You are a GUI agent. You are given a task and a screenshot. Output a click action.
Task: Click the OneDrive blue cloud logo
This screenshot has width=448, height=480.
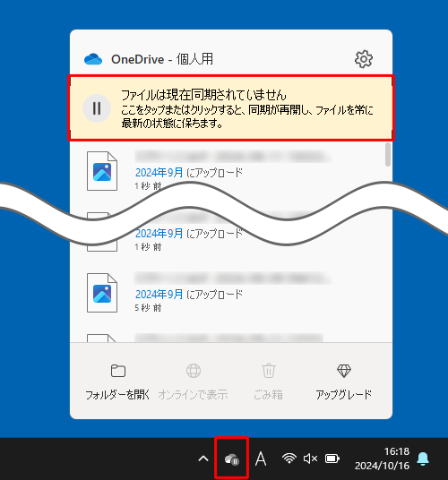point(93,59)
